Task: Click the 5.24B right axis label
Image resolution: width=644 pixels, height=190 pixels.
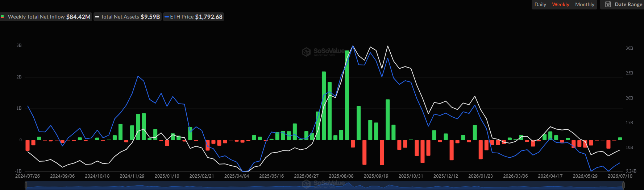Action: coord(631,171)
